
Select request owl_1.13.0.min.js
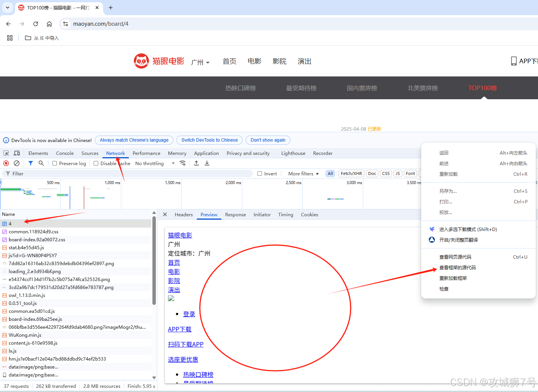point(76,295)
